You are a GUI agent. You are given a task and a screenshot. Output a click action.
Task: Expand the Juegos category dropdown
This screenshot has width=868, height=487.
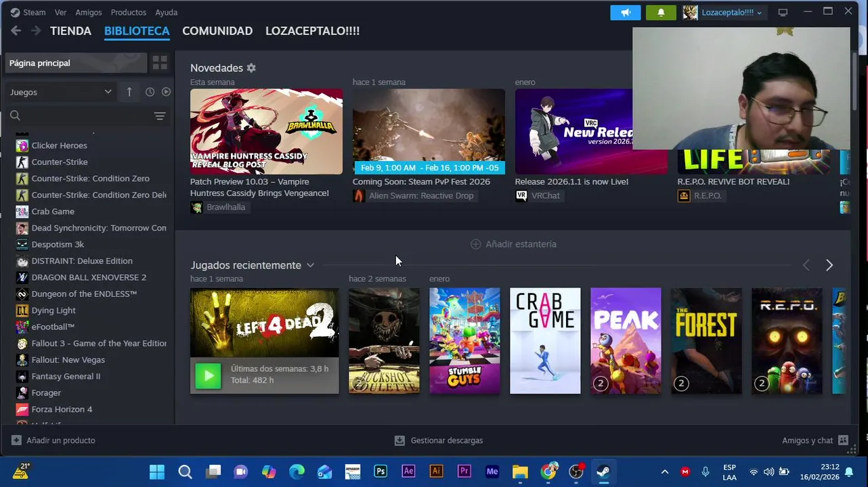tap(60, 92)
